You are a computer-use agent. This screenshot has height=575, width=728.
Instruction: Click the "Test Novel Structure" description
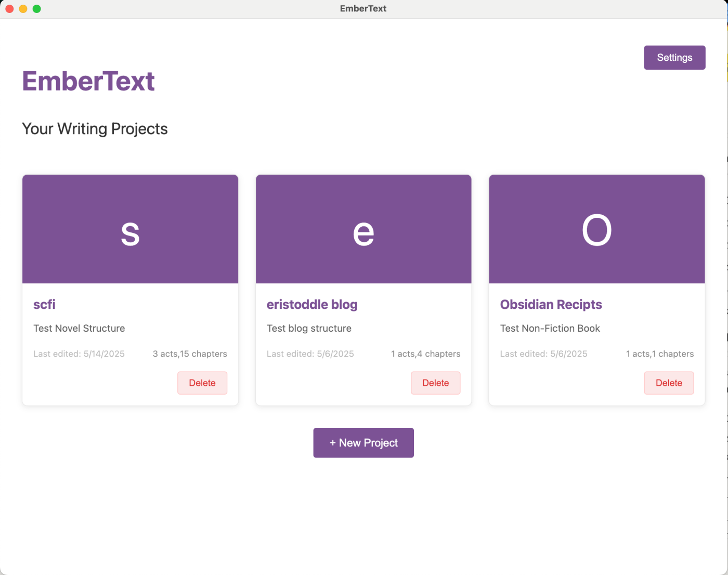tap(79, 328)
